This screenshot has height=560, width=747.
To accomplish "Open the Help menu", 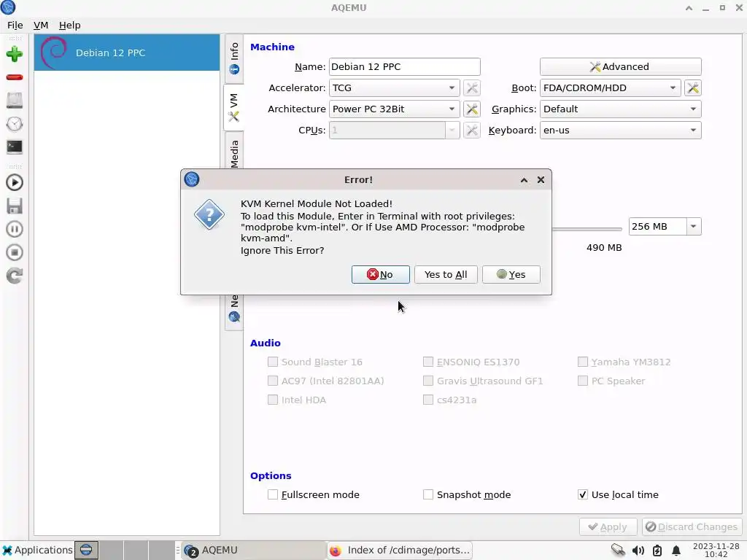I will tap(69, 26).
